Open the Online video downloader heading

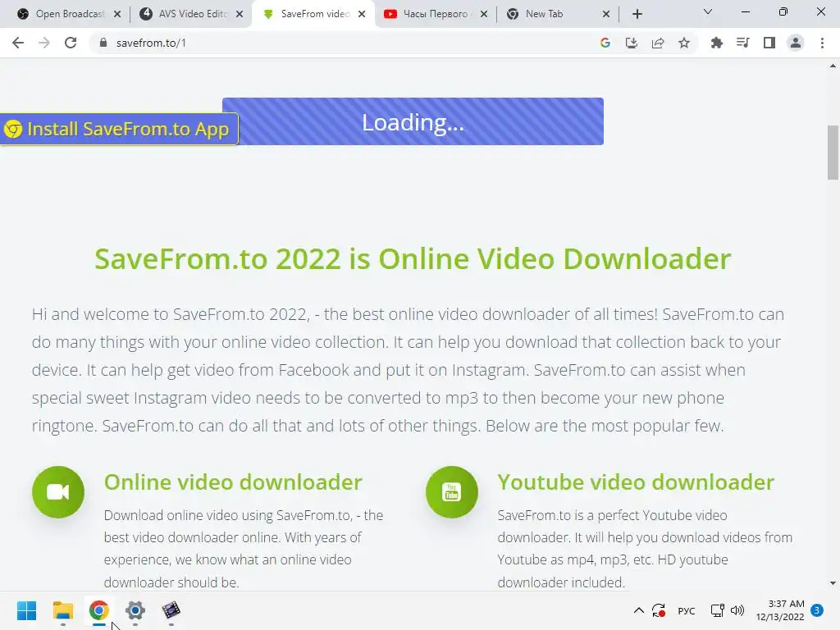coord(233,482)
